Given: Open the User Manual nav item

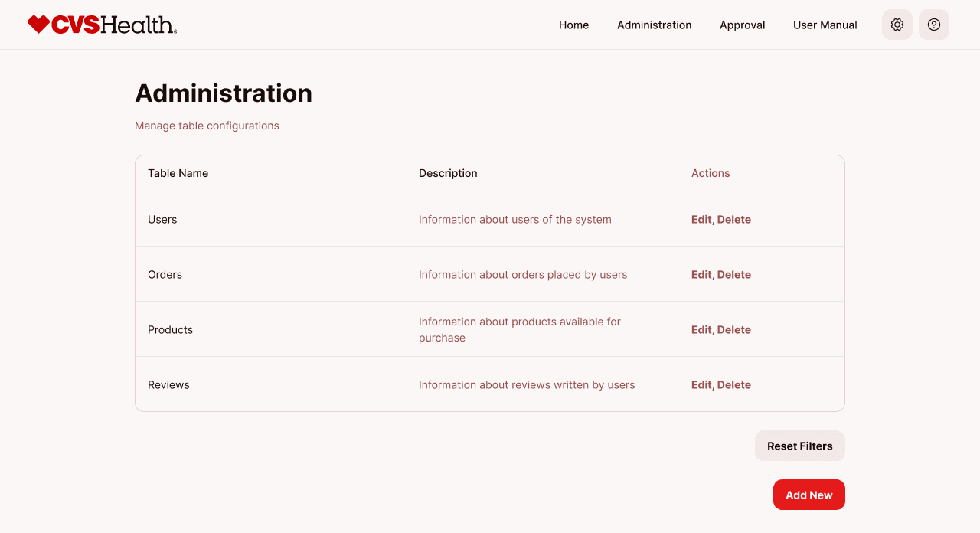Looking at the screenshot, I should tap(825, 25).
